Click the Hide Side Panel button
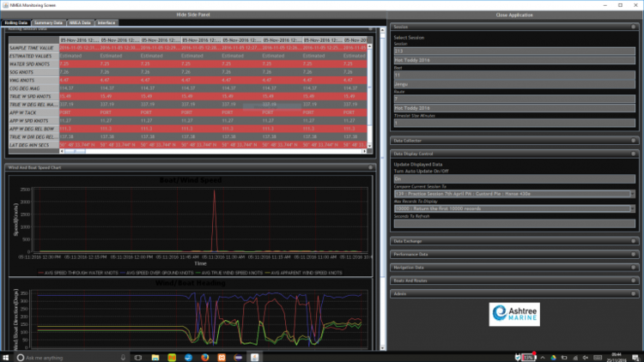The height and width of the screenshot is (362, 644). tap(193, 15)
